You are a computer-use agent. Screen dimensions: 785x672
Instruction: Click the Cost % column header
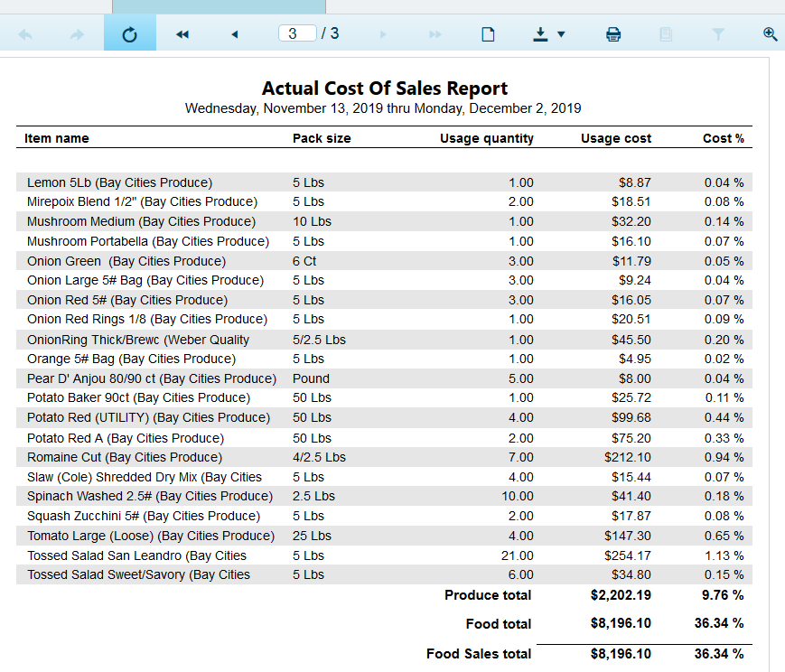click(x=724, y=138)
